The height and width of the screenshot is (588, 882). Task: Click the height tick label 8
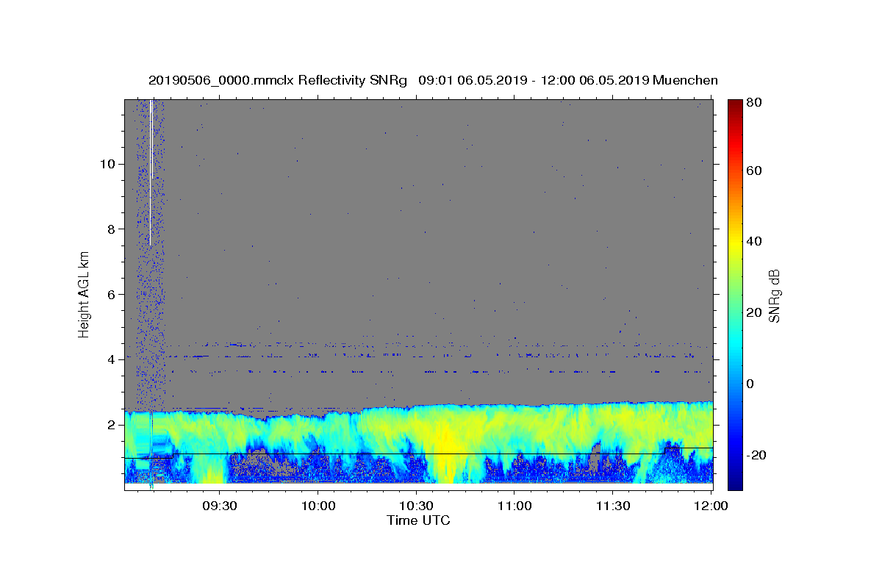(112, 229)
